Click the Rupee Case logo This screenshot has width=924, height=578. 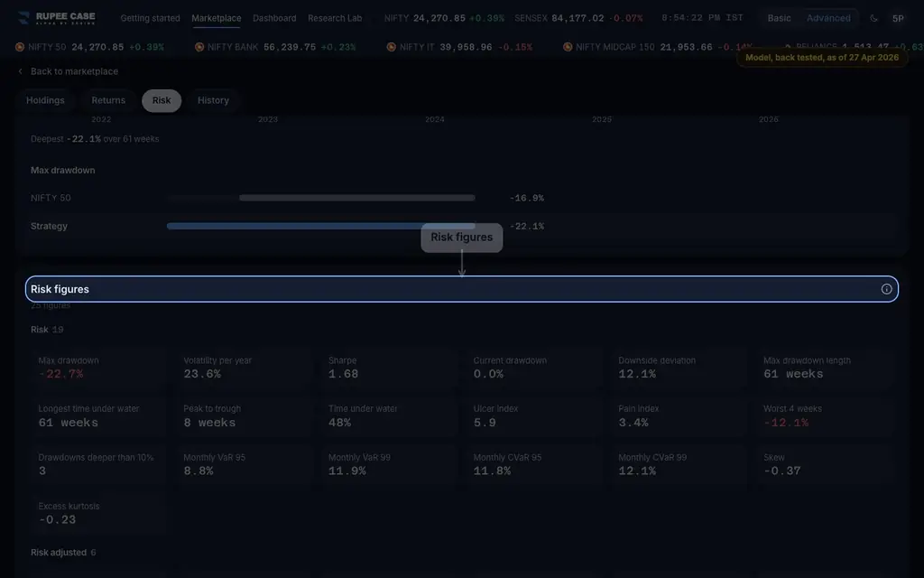57,18
